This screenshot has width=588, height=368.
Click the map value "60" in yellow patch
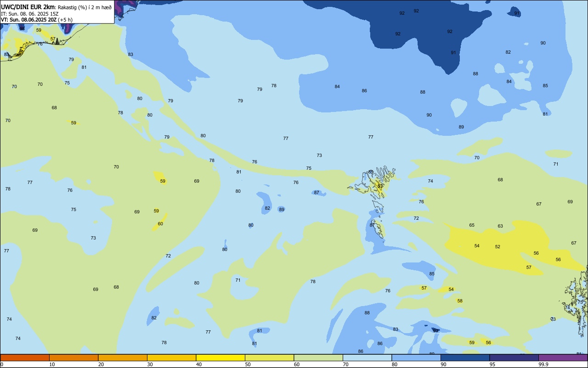[x=160, y=224]
